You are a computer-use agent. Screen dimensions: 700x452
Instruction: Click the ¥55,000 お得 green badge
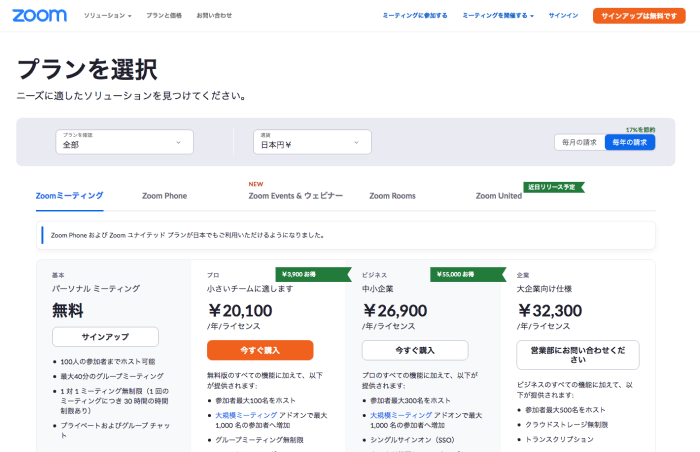pyautogui.click(x=468, y=274)
